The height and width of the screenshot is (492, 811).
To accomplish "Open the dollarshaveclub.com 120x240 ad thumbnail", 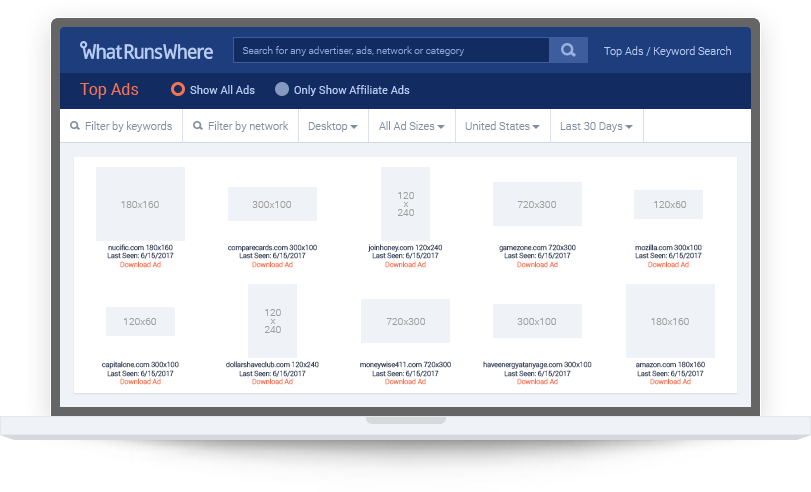I will (272, 321).
